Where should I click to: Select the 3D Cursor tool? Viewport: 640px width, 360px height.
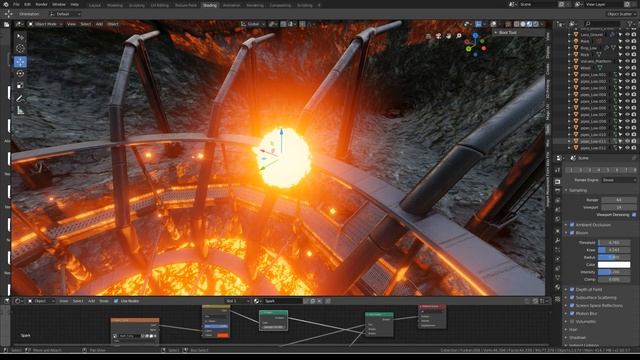(20, 49)
